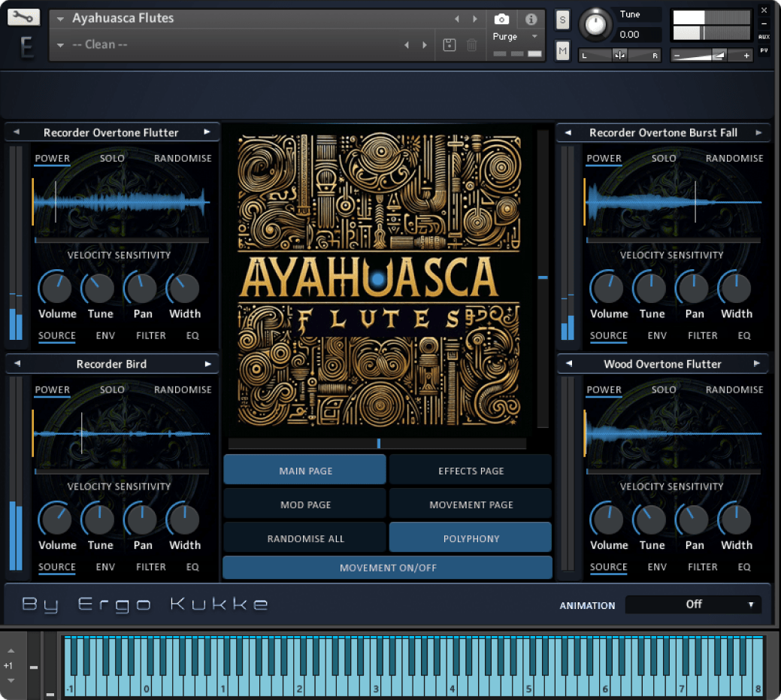Click the instrument info icon
The image size is (781, 700).
coord(531,20)
